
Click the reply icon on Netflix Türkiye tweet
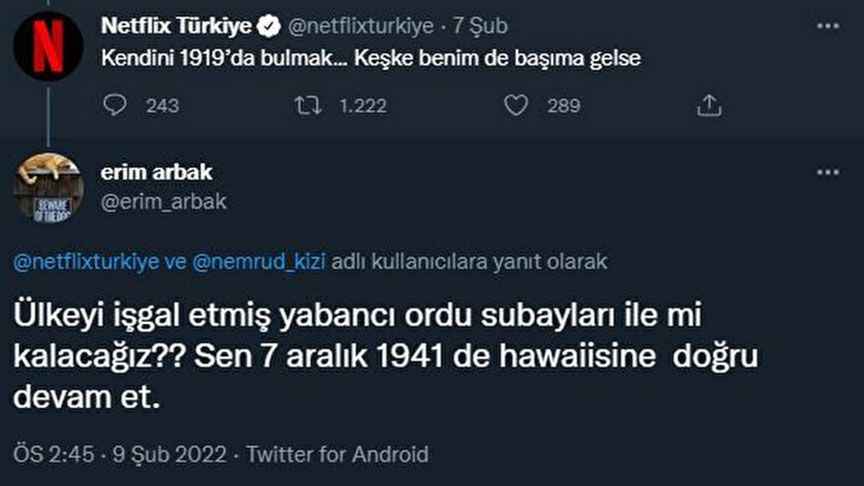115,105
